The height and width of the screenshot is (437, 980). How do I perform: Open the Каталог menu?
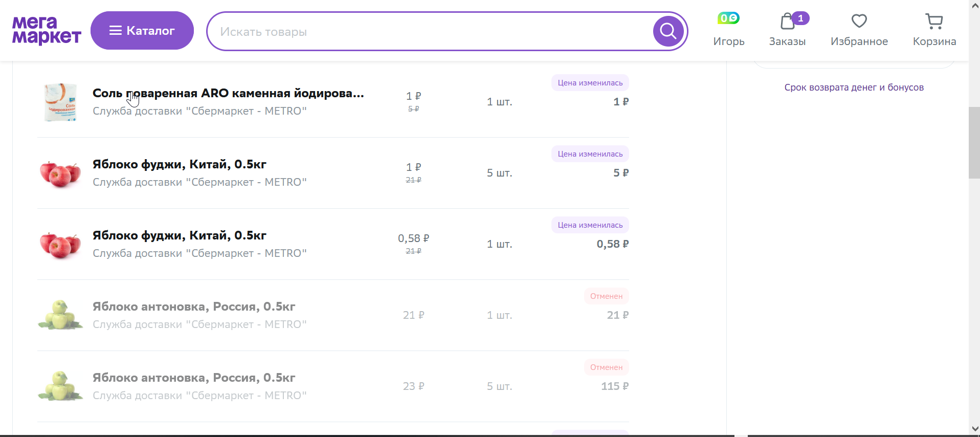(142, 31)
